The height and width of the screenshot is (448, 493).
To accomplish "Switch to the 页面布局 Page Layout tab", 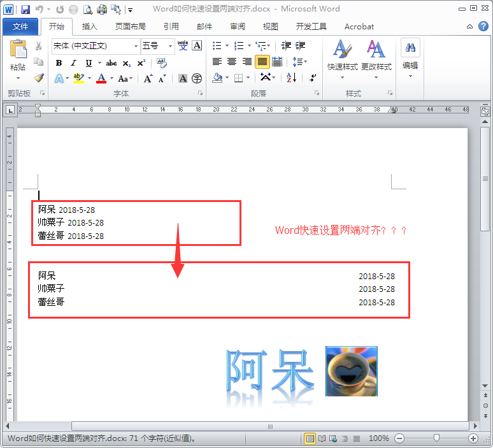I will click(x=130, y=27).
